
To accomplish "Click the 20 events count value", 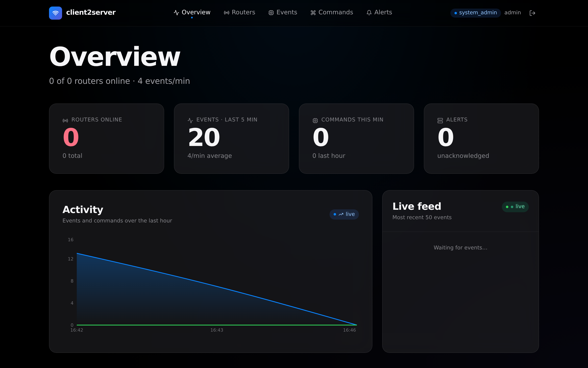I will 204,138.
